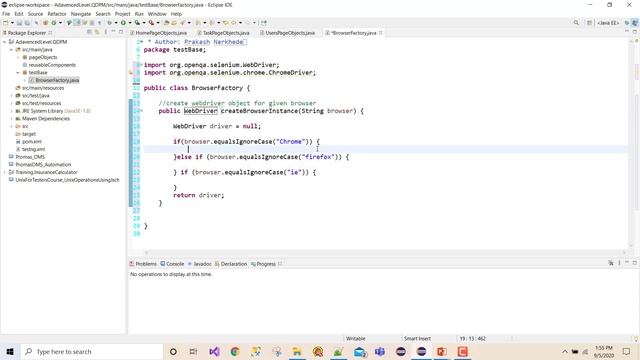Maximize the Package Explorer view
Screen dimensions: 640x360
click(121, 32)
